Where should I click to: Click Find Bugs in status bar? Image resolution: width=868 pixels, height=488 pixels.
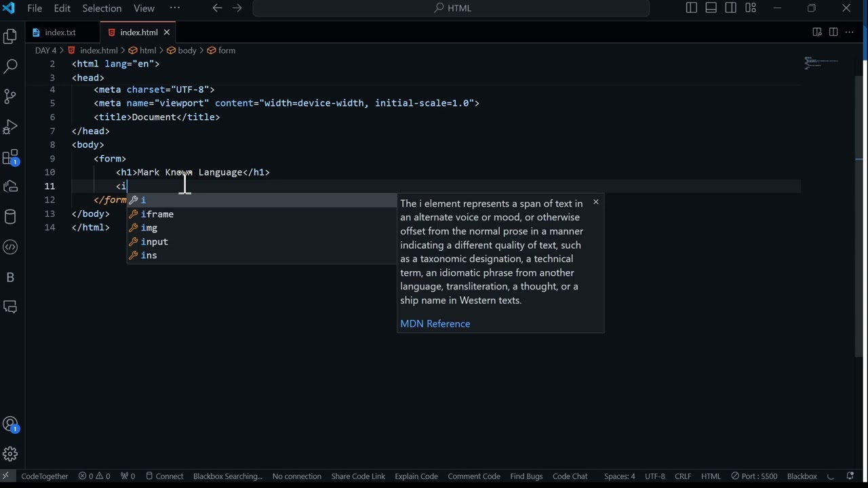526,476
